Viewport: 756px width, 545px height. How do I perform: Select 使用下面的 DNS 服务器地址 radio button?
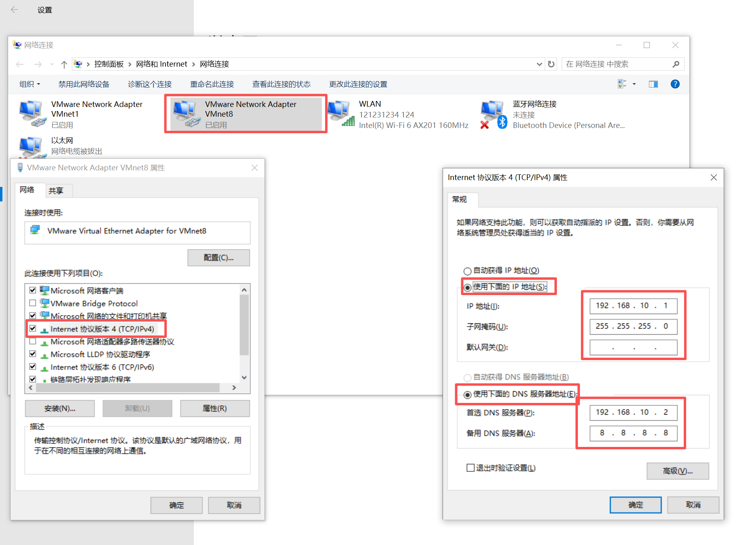pos(467,394)
